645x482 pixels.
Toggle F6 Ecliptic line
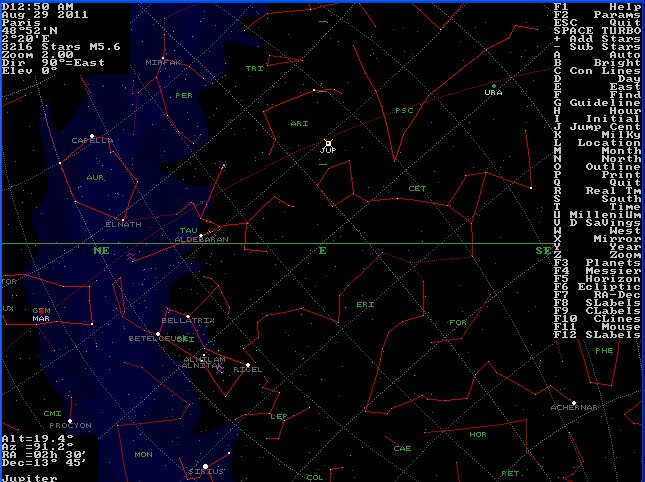[x=597, y=287]
